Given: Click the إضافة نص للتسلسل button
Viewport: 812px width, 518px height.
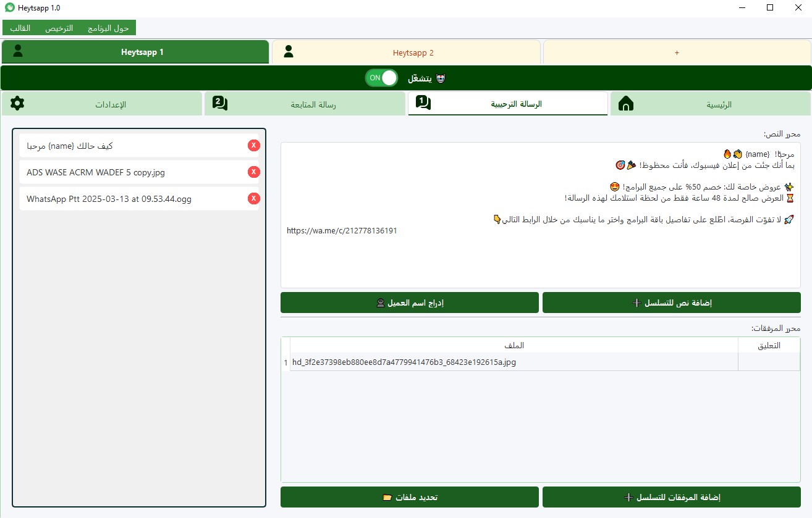Looking at the screenshot, I should 672,303.
